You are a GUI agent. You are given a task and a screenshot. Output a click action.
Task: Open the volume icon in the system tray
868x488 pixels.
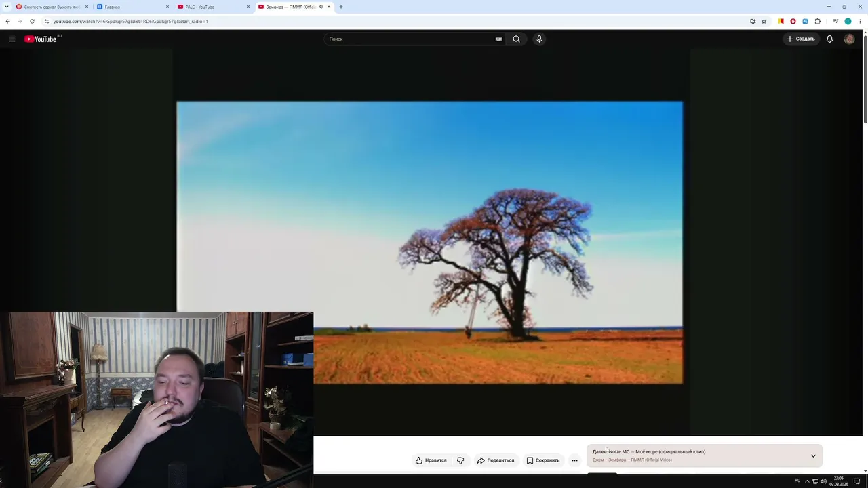click(x=823, y=481)
